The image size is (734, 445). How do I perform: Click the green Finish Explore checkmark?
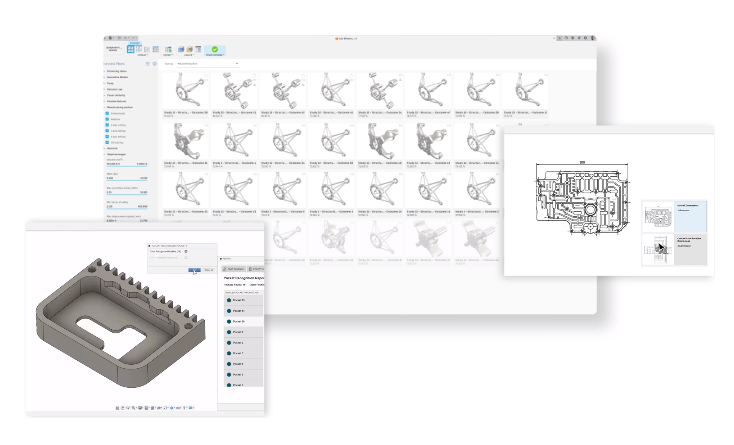click(x=215, y=49)
